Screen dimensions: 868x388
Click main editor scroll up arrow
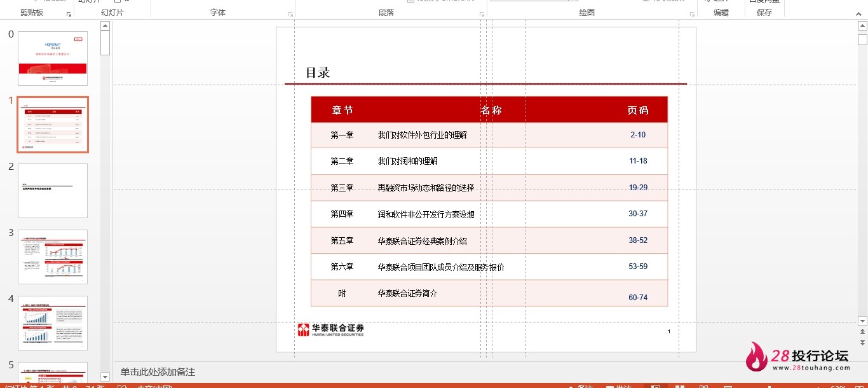862,26
